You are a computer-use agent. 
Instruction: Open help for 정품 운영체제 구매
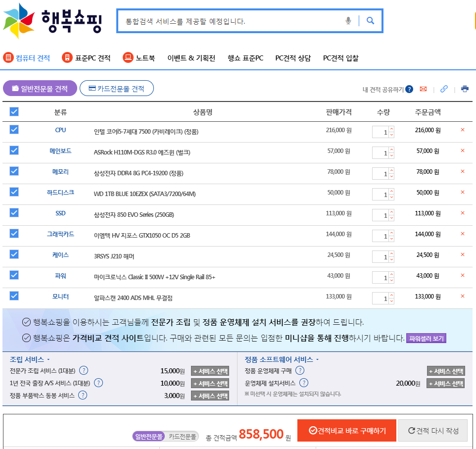[x=300, y=371]
